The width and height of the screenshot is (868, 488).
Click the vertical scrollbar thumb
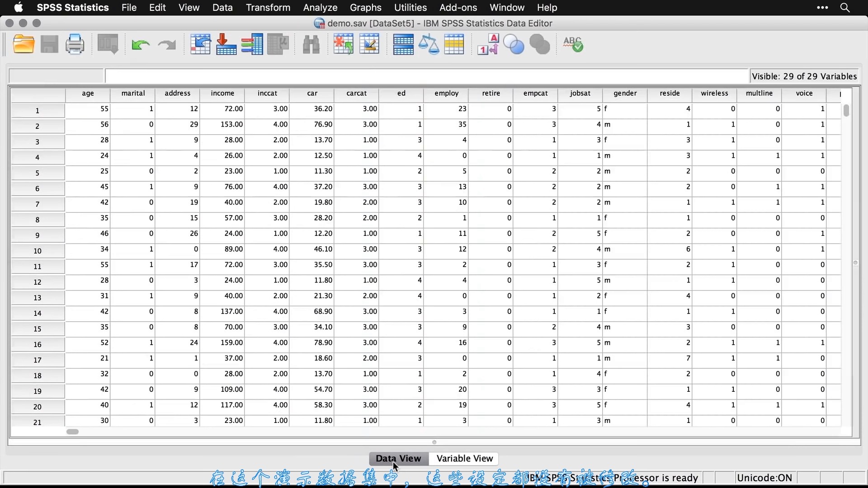(x=846, y=111)
